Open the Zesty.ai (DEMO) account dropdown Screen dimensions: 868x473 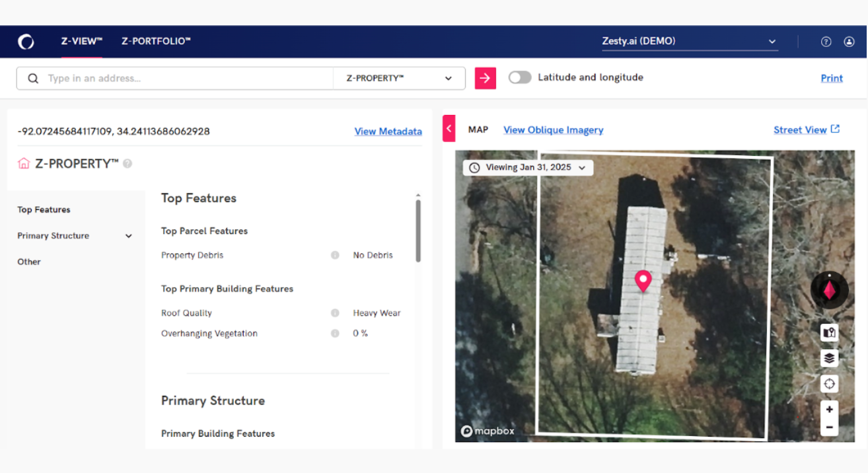click(690, 42)
